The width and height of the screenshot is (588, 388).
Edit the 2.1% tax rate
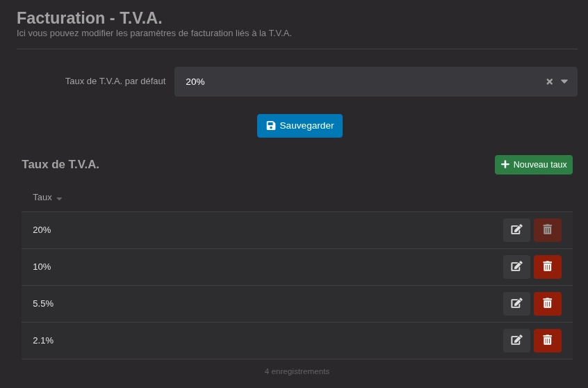[x=516, y=340]
